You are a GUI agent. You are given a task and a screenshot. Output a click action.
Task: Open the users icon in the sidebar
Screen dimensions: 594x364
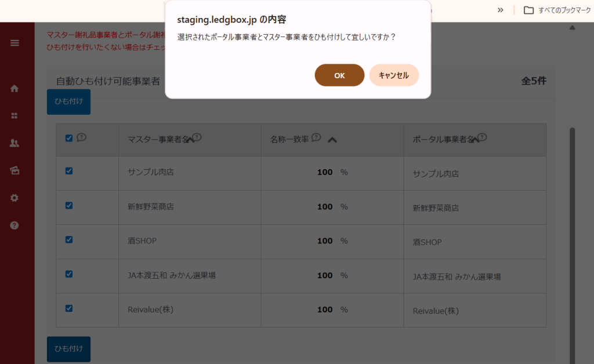[15, 143]
